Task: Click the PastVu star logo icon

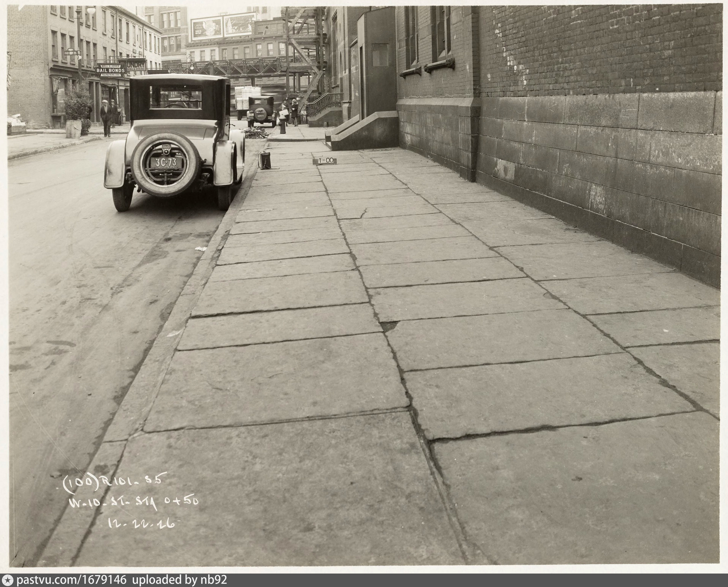Action: click(x=8, y=580)
